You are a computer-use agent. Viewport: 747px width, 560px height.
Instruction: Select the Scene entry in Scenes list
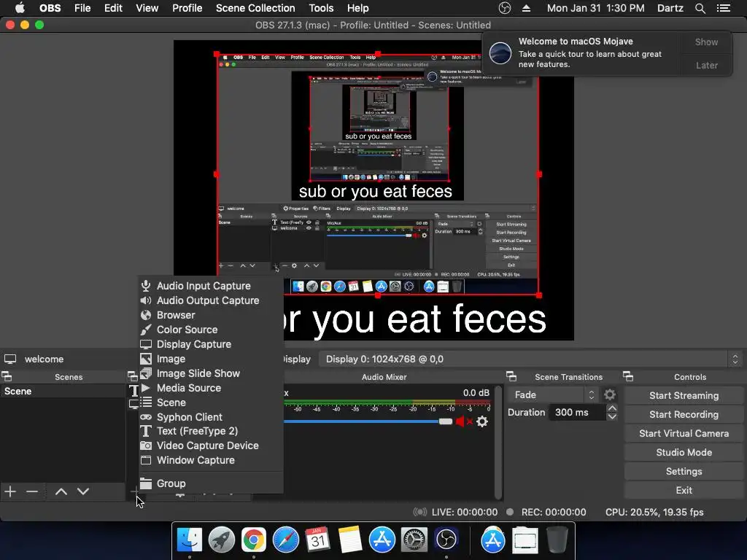tap(63, 392)
